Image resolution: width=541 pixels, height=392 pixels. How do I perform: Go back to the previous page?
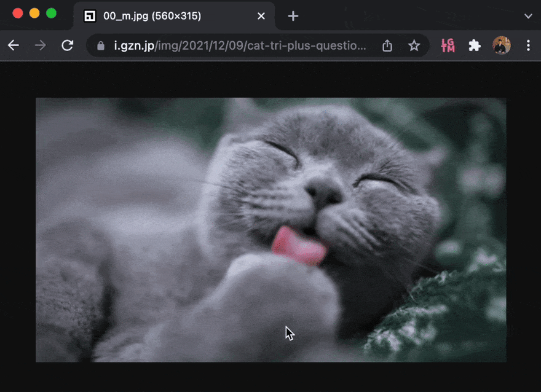(14, 45)
